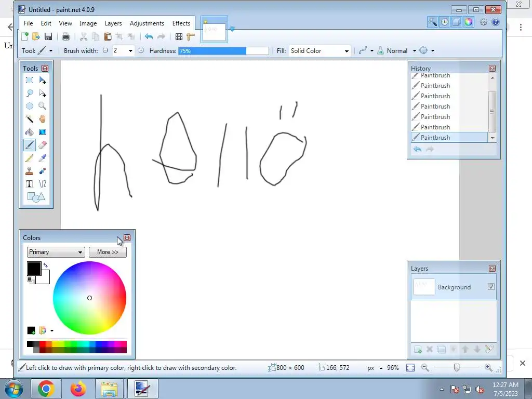The width and height of the screenshot is (532, 399).
Task: Click the Settings gear button
Action: [x=484, y=22]
